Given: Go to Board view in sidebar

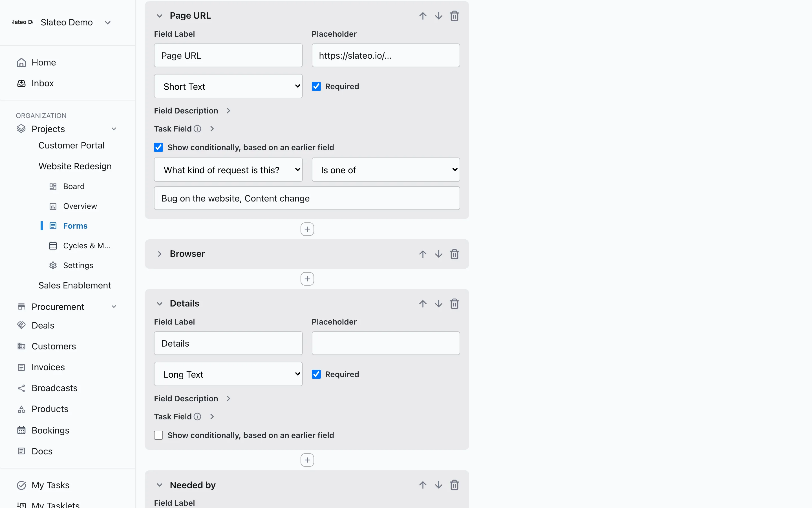Looking at the screenshot, I should tap(74, 187).
